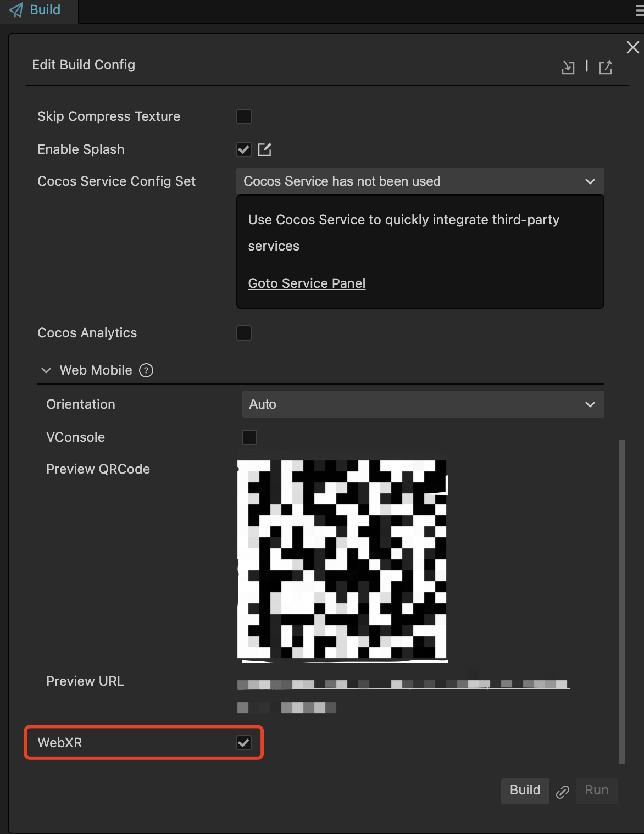
Task: Click the Goto Service Panel link
Action: click(307, 283)
